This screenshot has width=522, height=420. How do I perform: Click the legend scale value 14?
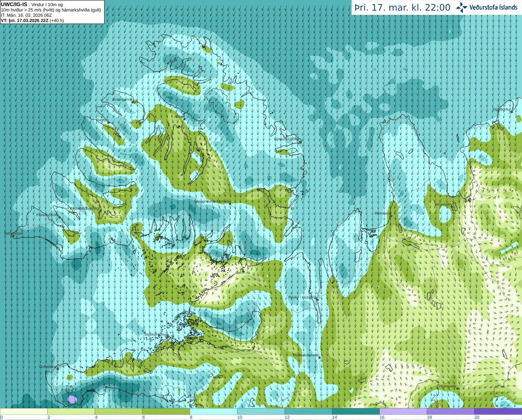pyautogui.click(x=334, y=417)
